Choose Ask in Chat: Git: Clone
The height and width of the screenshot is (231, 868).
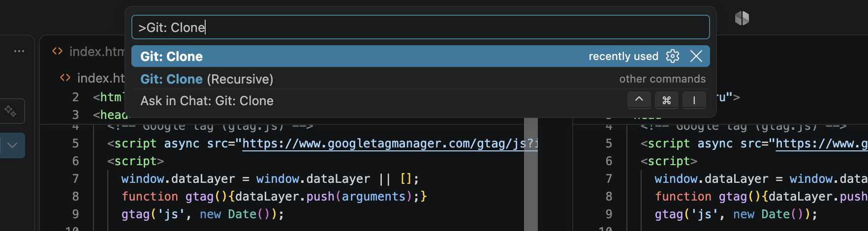pos(420,100)
